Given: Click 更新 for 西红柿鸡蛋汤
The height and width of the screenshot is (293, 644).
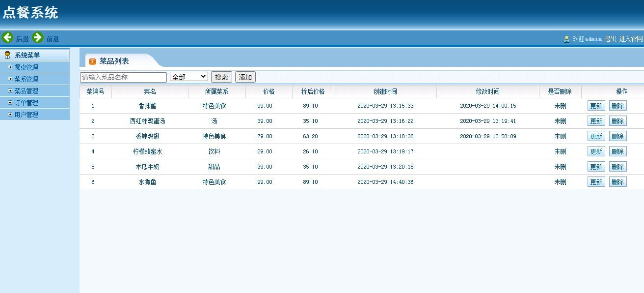Looking at the screenshot, I should point(596,121).
